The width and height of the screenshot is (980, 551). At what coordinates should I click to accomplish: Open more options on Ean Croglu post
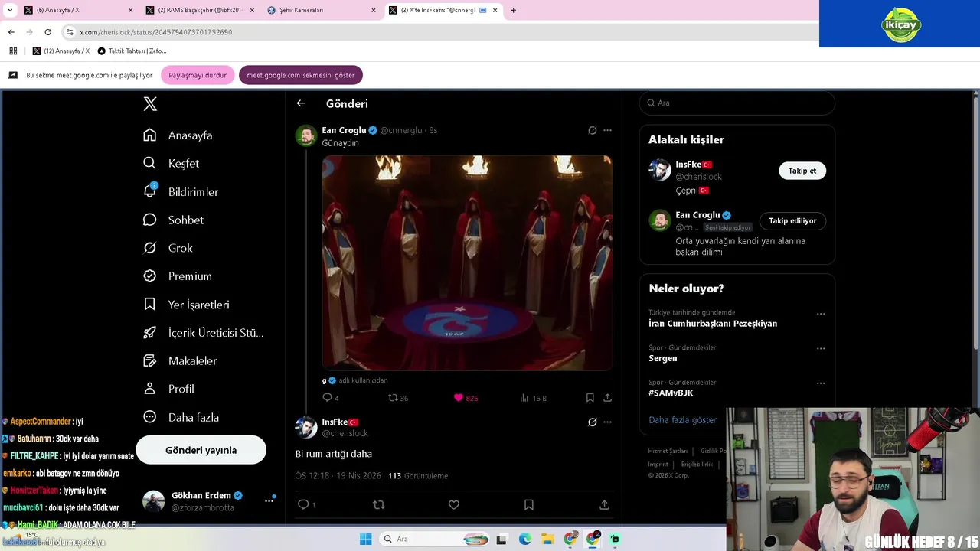pos(607,130)
